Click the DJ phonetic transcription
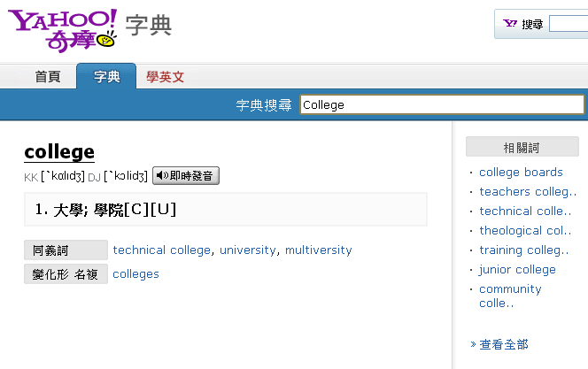The image size is (588, 369). click(x=126, y=176)
